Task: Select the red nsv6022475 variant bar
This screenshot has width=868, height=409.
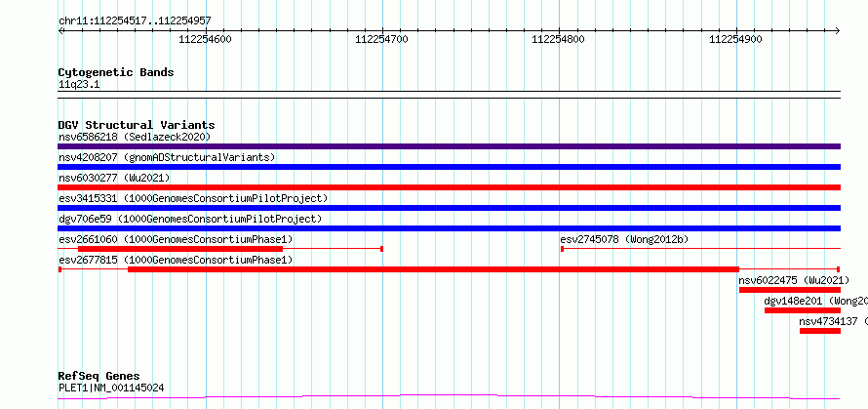Action: 790,290
